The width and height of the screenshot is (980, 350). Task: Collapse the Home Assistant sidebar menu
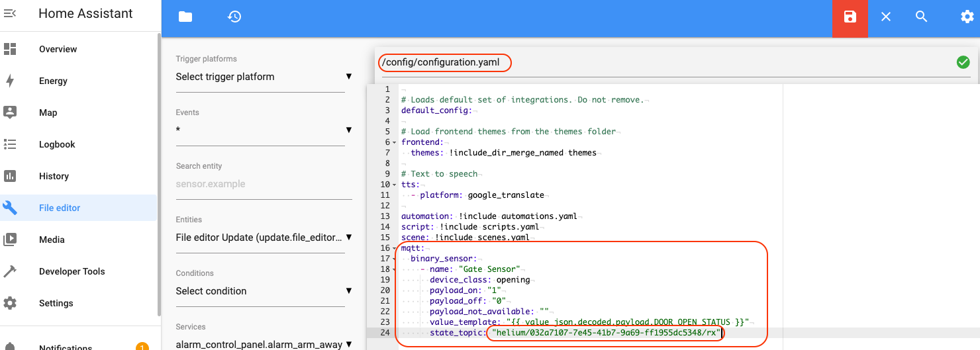point(10,13)
